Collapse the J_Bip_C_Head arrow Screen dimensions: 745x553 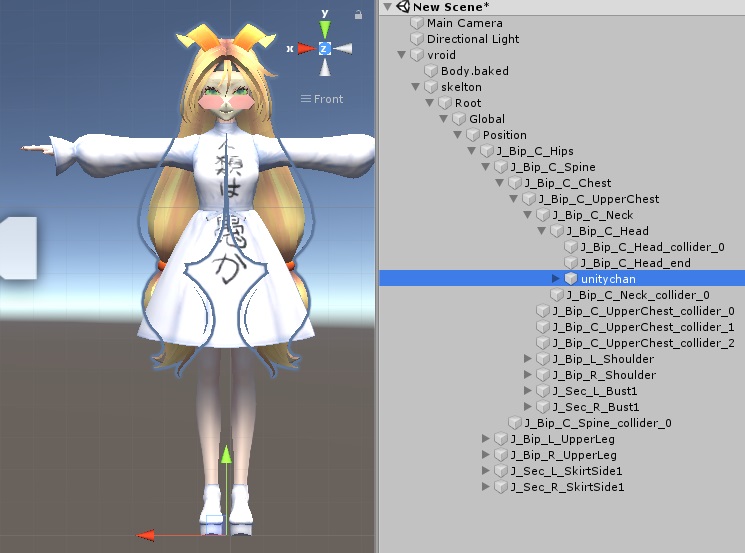click(x=542, y=231)
